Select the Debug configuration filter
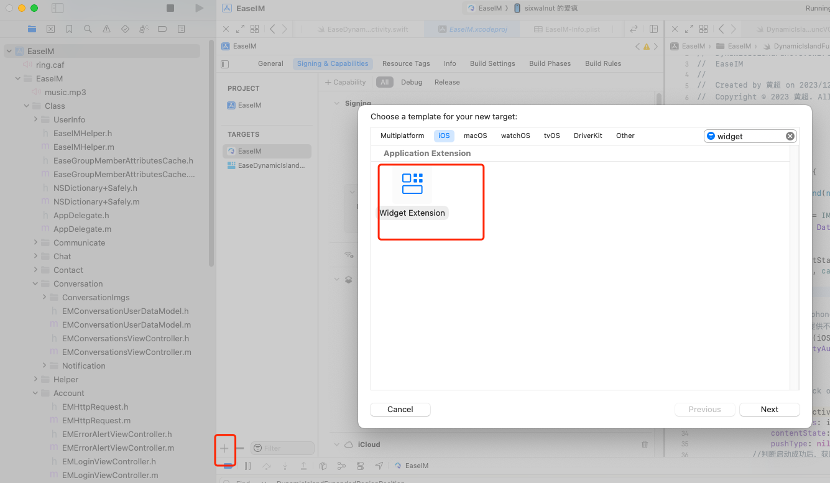The height and width of the screenshot is (484, 830). 411,83
